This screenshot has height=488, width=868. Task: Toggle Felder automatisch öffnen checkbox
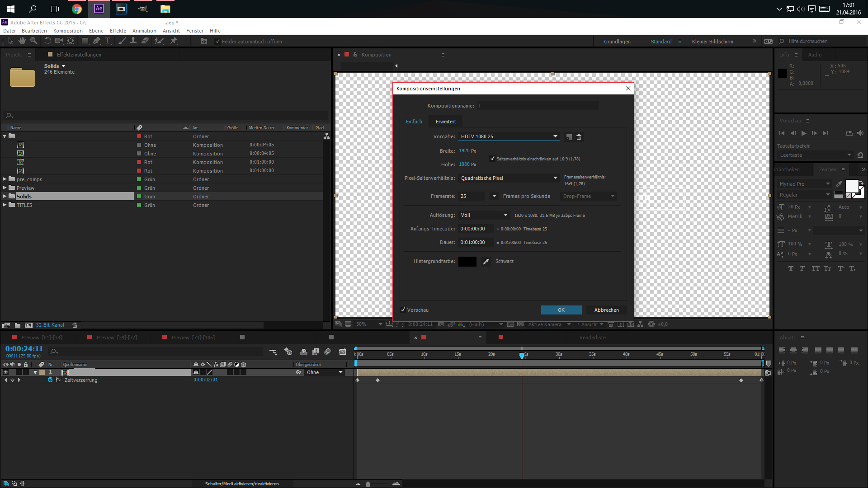pyautogui.click(x=217, y=42)
